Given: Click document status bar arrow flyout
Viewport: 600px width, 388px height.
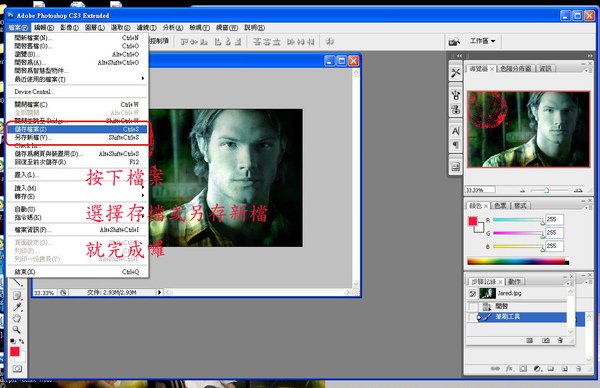Looking at the screenshot, I should (x=160, y=292).
